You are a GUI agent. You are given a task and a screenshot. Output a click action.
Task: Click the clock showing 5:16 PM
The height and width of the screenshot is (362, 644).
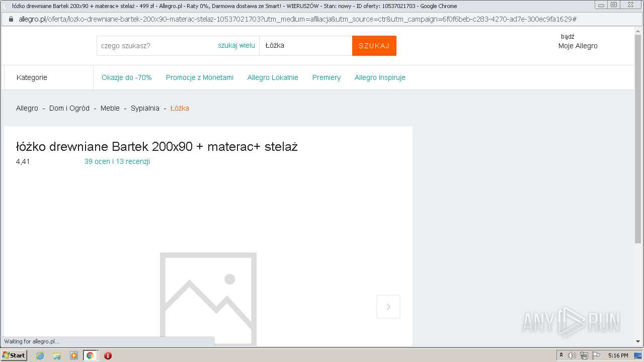(x=618, y=355)
